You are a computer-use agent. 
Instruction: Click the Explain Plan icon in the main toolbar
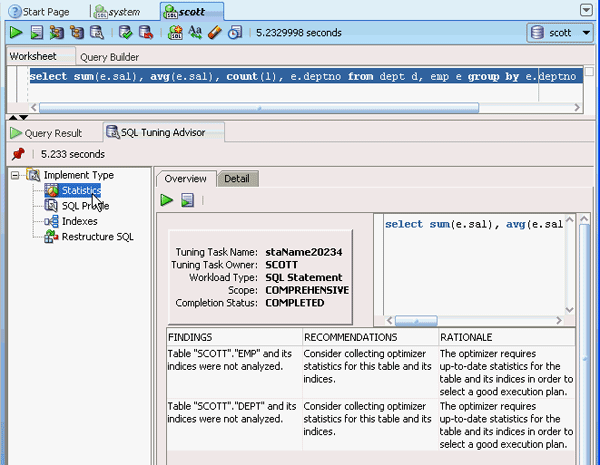[x=57, y=33]
